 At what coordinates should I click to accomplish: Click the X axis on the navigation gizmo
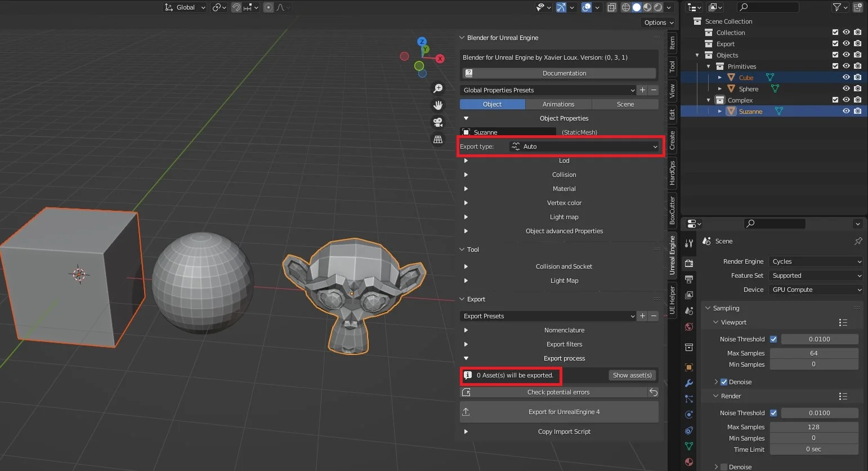coord(440,58)
